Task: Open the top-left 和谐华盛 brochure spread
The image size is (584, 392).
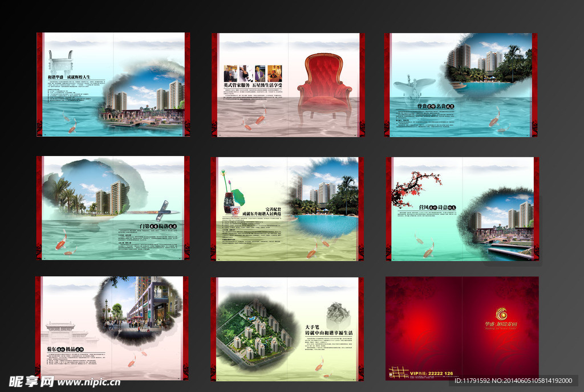Action: 113,84
